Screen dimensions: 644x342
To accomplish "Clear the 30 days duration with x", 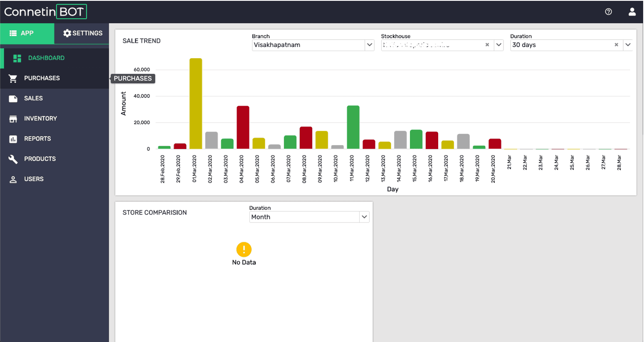I will coord(616,45).
